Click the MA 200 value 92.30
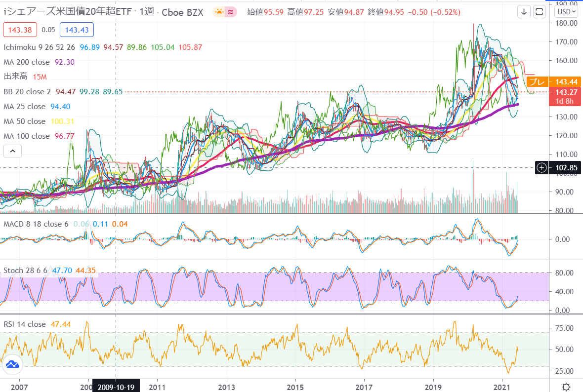The width and height of the screenshot is (583, 392). tap(65, 62)
